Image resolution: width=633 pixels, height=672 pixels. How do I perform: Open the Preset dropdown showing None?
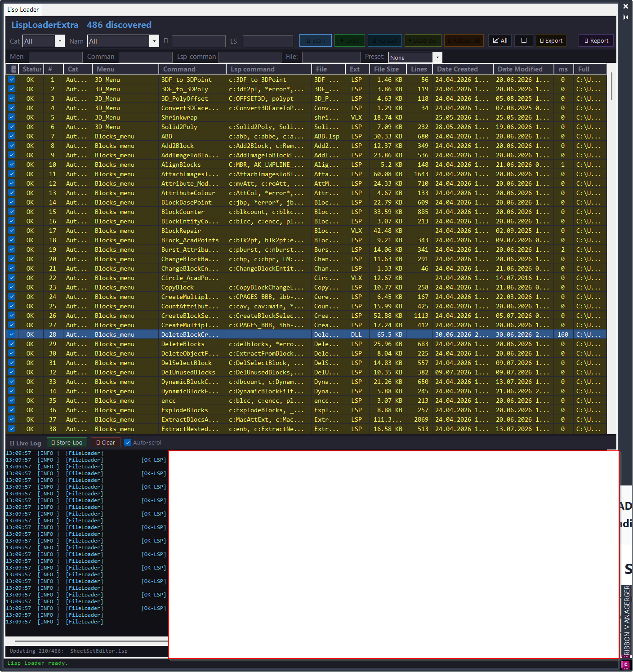(437, 57)
